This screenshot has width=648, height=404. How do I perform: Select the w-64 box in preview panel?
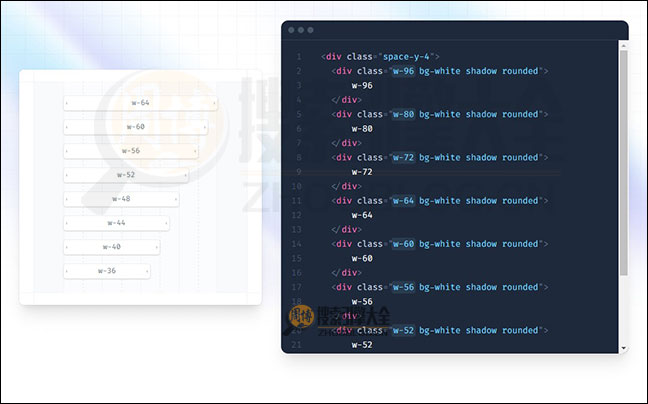(x=141, y=103)
